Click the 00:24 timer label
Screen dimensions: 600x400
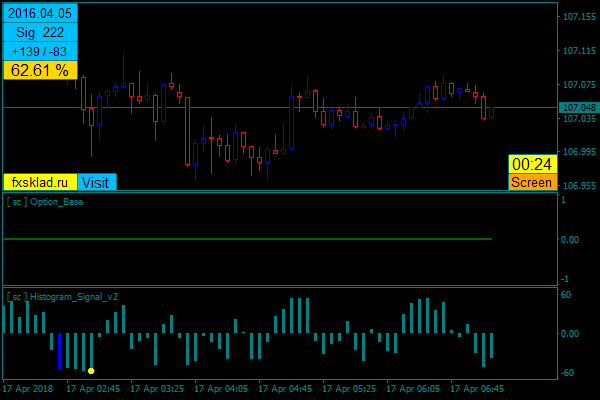532,164
